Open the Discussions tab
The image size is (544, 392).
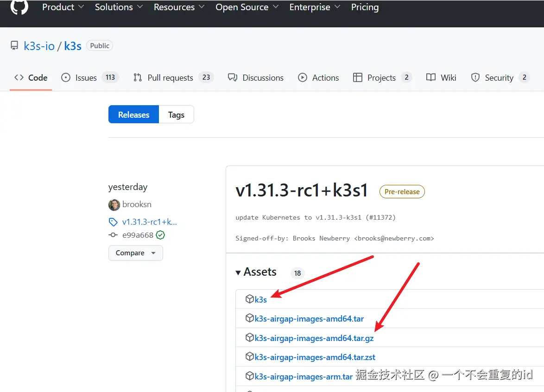click(256, 78)
